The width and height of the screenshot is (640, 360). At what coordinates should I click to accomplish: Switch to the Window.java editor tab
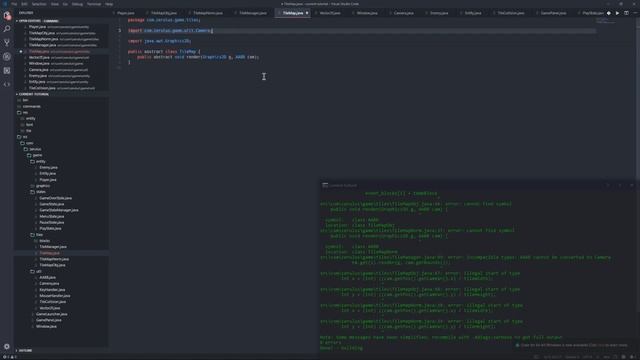click(x=367, y=13)
